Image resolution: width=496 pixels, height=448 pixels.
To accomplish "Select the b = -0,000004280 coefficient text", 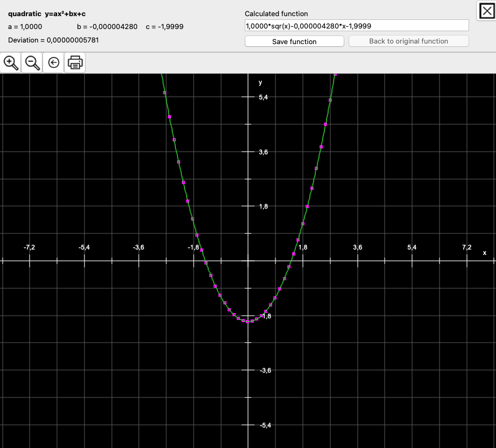I will click(x=108, y=26).
